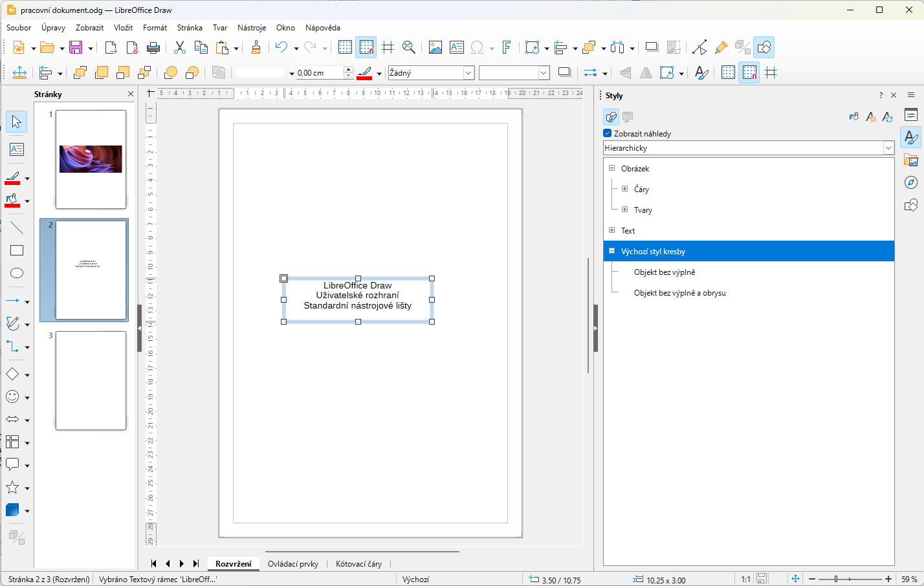Toggle Display Grid in the top toolbar
The width and height of the screenshot is (924, 586).
pos(346,47)
